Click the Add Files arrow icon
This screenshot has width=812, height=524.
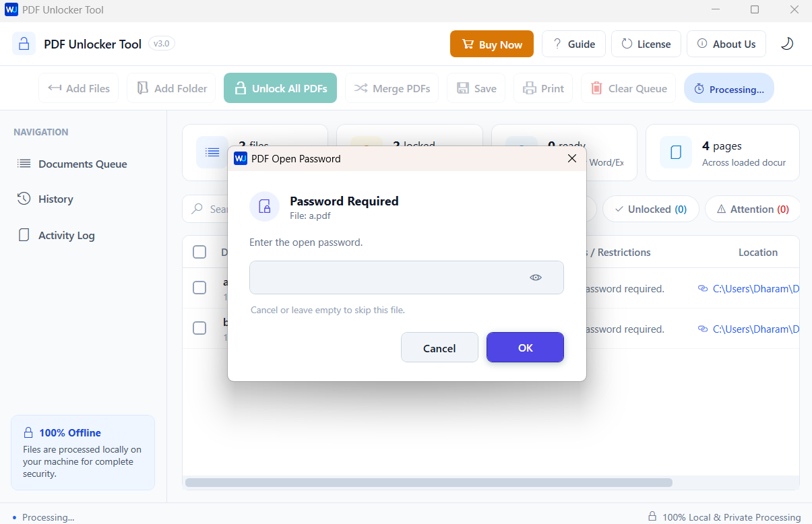pos(55,88)
